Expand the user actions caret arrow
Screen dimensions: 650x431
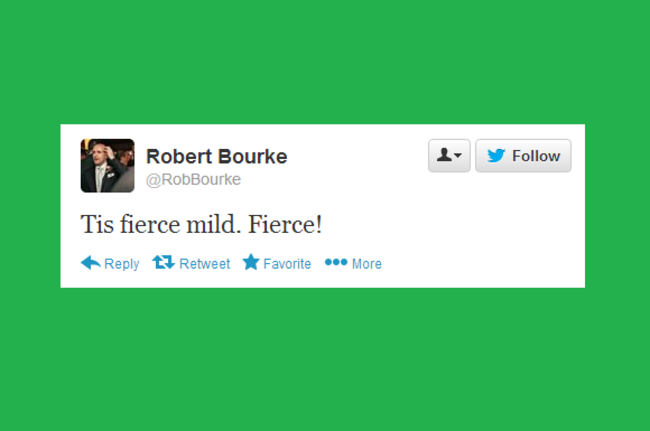click(458, 156)
